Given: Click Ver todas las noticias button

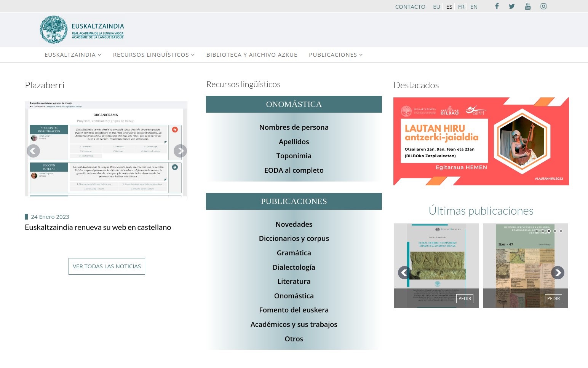Looking at the screenshot, I should (x=107, y=266).
